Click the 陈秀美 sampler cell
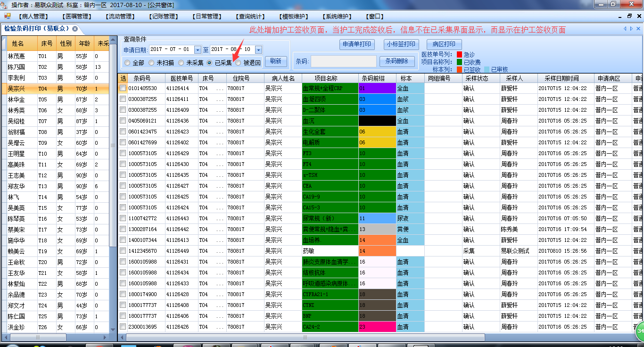Viewport: 644px width, 347px height. coord(519,229)
